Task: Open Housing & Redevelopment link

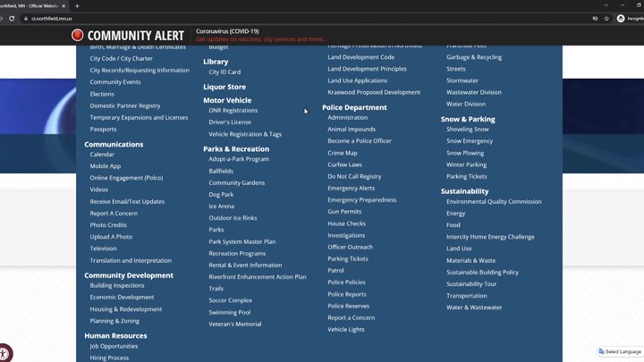Action: click(126, 309)
